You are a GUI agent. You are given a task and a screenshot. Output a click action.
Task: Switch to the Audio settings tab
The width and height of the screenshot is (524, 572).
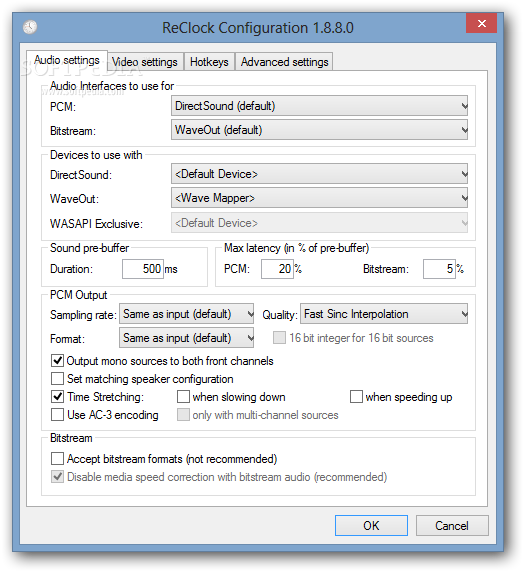(67, 60)
